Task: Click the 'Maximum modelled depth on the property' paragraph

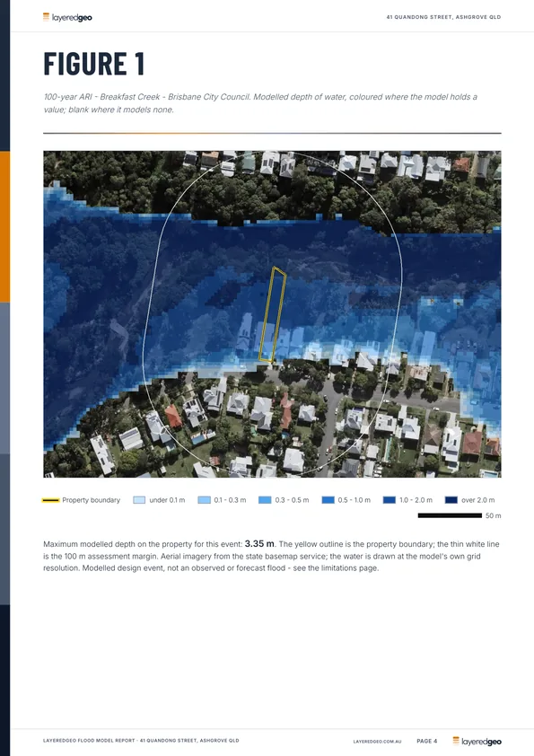Action: tap(271, 556)
